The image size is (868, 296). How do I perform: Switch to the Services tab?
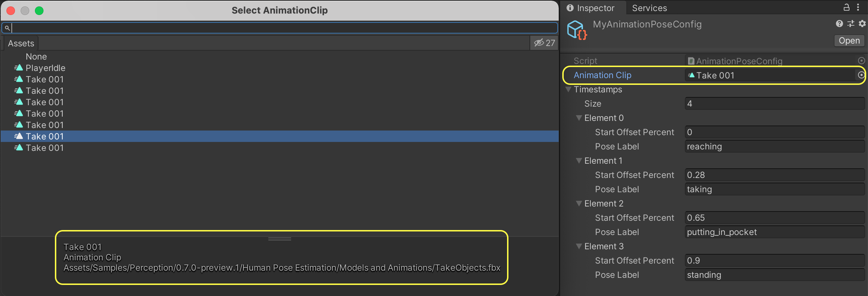click(649, 8)
